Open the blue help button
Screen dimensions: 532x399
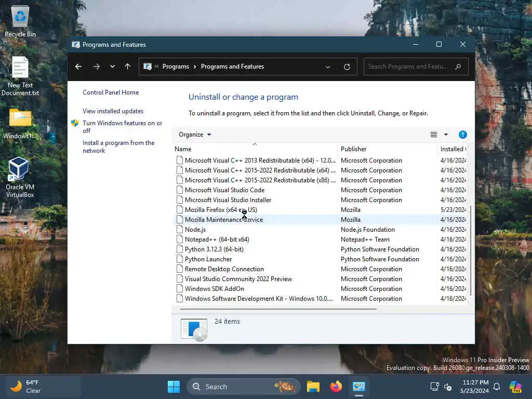click(x=463, y=135)
